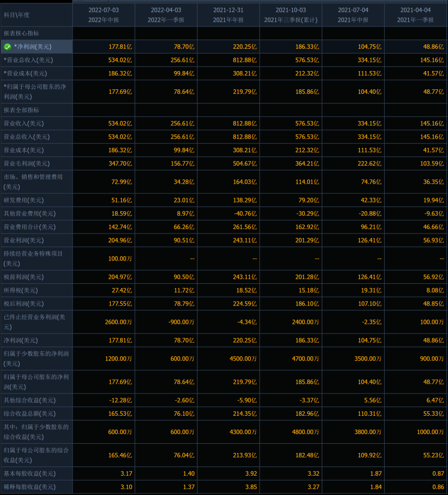Select the starred *营业成本(美元) row label
This screenshot has width=448, height=495.
click(x=25, y=73)
